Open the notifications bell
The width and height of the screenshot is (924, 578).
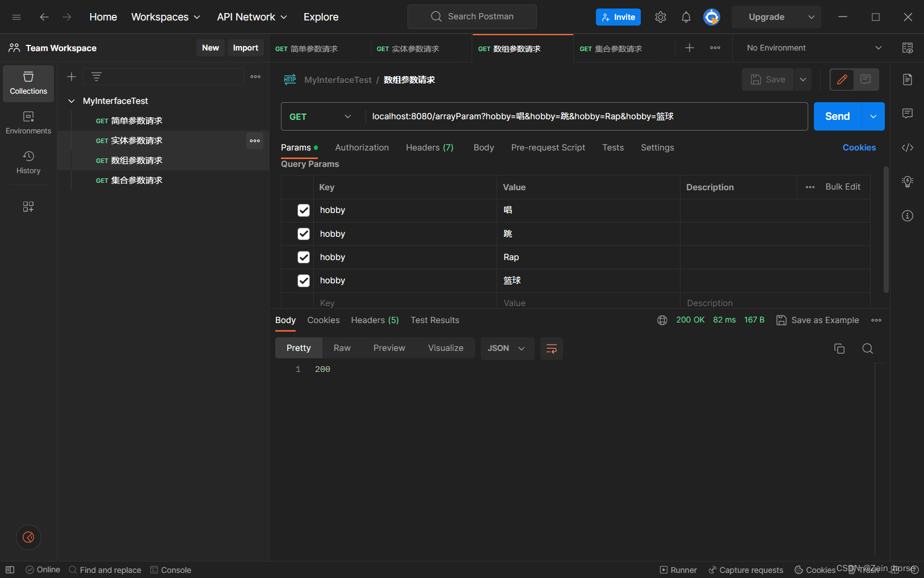(x=686, y=17)
